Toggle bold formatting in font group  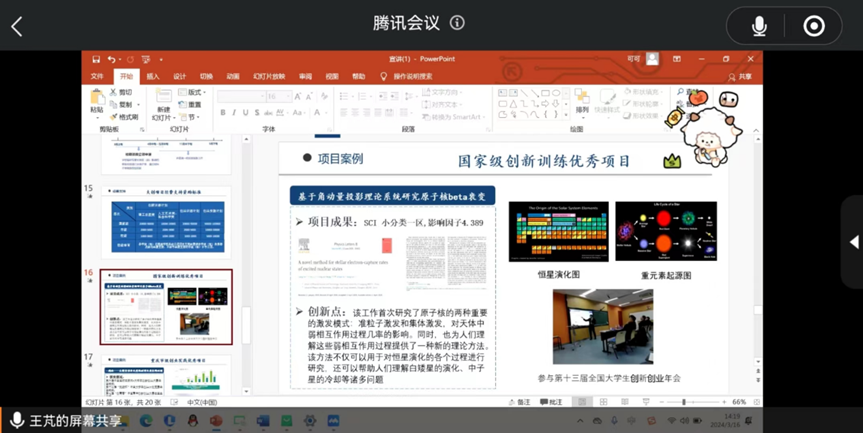click(222, 113)
